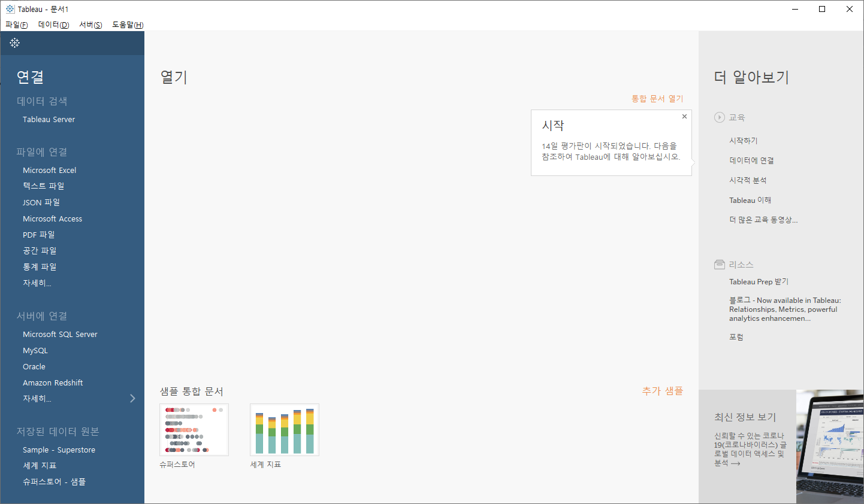Connect to Microsoft Excel file
This screenshot has height=504, width=864.
click(50, 170)
